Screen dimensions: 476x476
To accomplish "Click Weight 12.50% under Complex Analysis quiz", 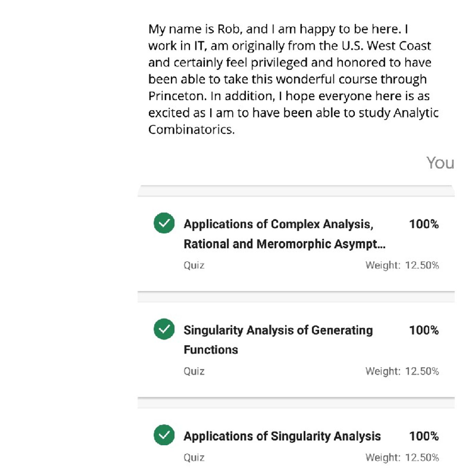I will pos(402,265).
